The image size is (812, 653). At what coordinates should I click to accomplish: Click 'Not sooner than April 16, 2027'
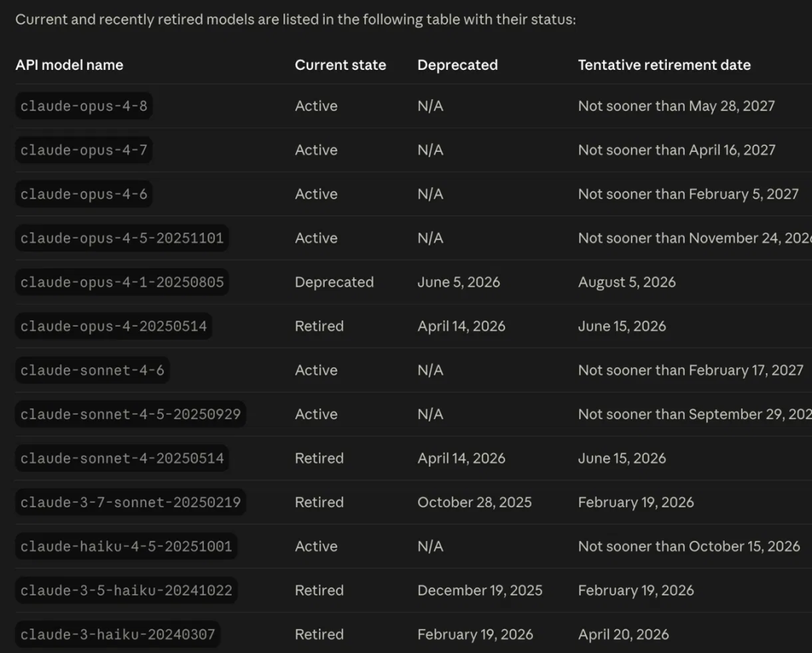click(x=677, y=150)
